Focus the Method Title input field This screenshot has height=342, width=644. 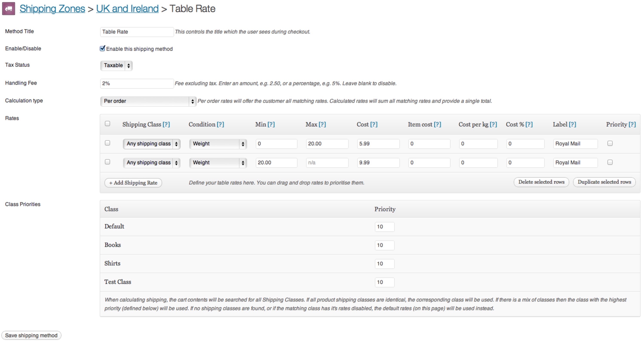click(x=137, y=32)
